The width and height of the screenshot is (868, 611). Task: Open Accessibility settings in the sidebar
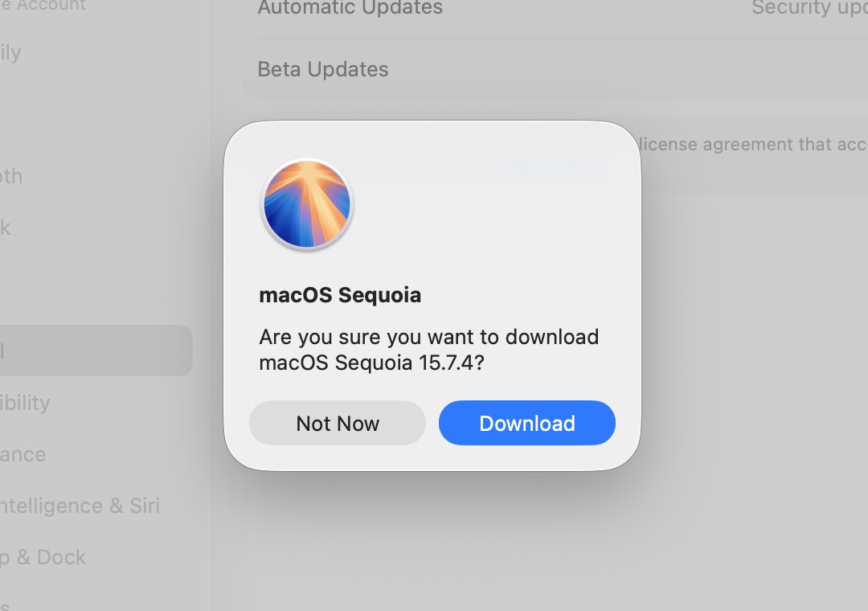[25, 403]
